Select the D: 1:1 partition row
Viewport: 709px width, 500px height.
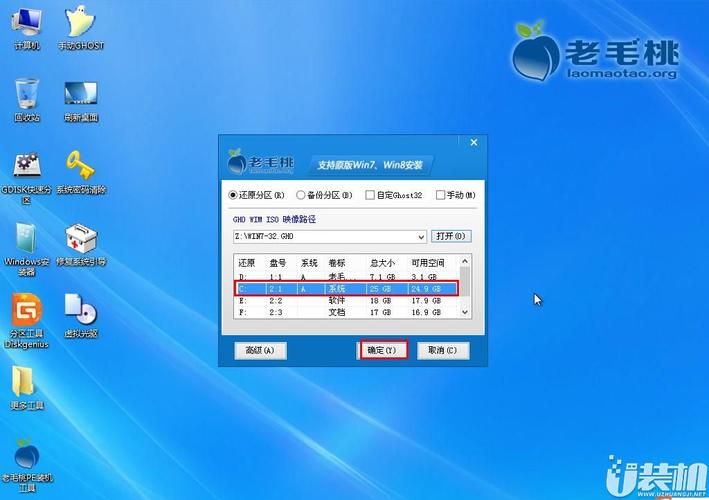[346, 277]
